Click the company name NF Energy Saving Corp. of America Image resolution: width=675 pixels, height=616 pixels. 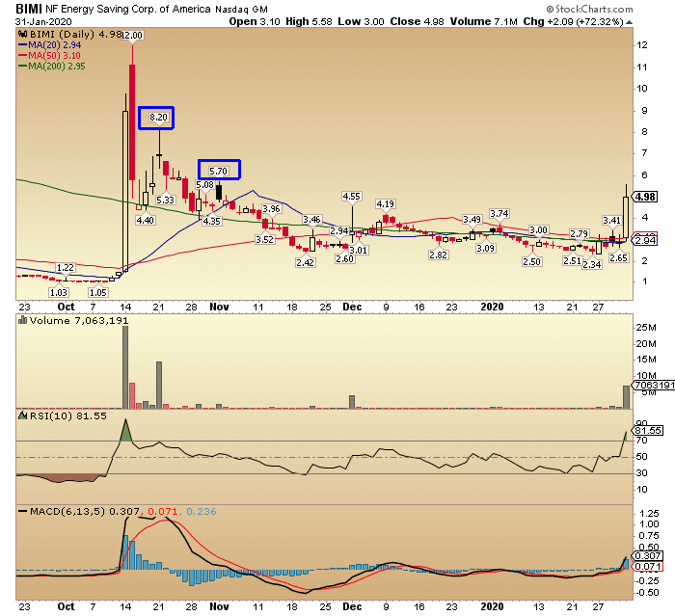(128, 9)
